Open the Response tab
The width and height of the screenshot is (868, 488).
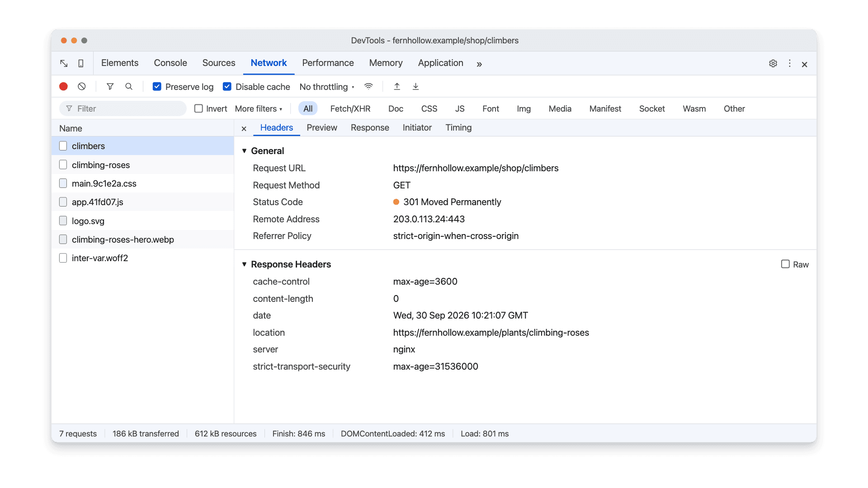pos(370,128)
